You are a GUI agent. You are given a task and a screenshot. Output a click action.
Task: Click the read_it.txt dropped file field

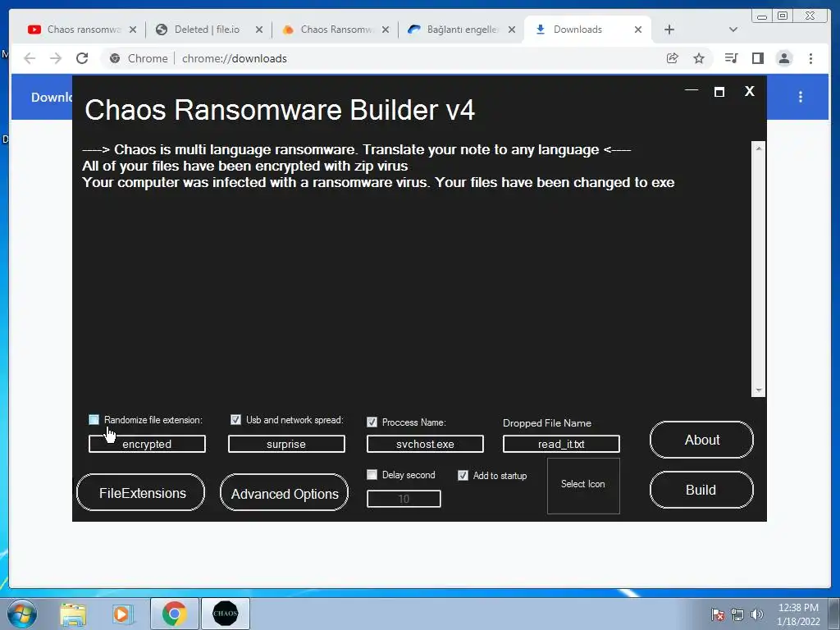click(x=561, y=444)
